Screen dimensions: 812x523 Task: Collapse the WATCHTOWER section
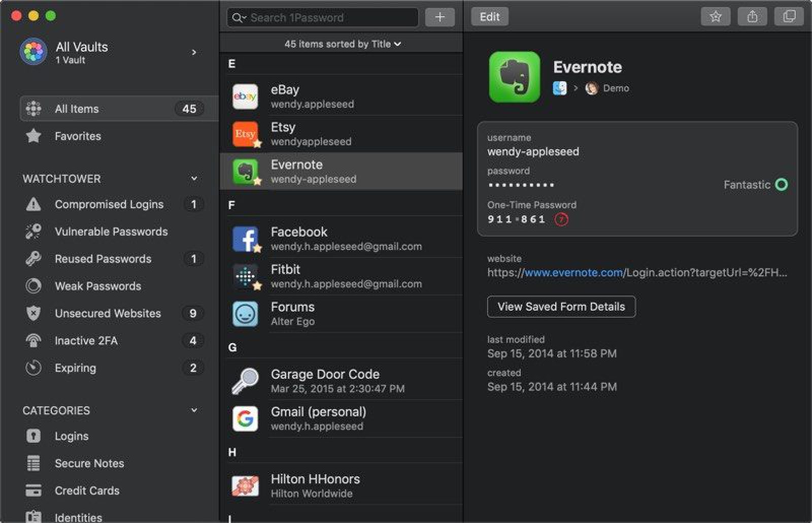(x=194, y=178)
